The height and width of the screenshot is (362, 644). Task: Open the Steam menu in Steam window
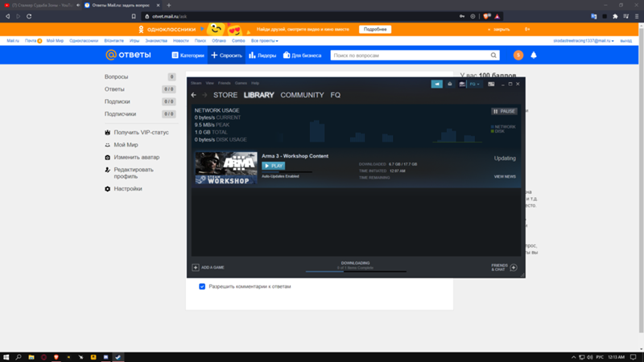[x=196, y=83]
